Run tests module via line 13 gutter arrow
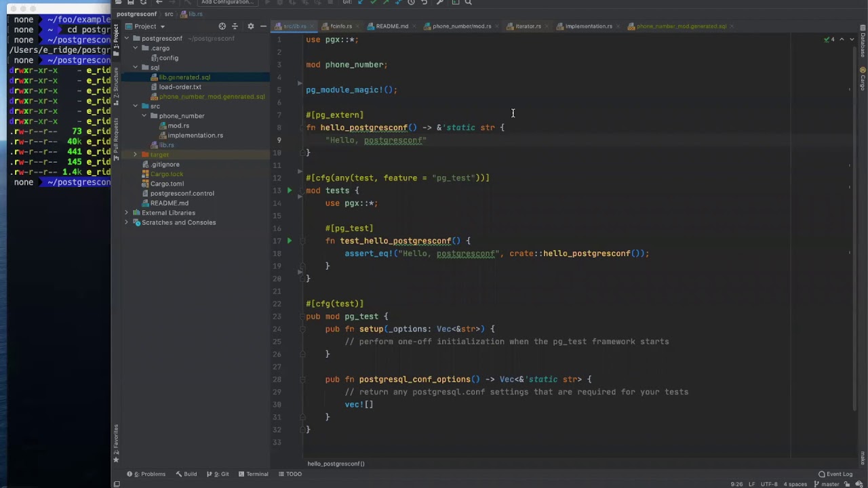The height and width of the screenshot is (488, 868). click(290, 190)
